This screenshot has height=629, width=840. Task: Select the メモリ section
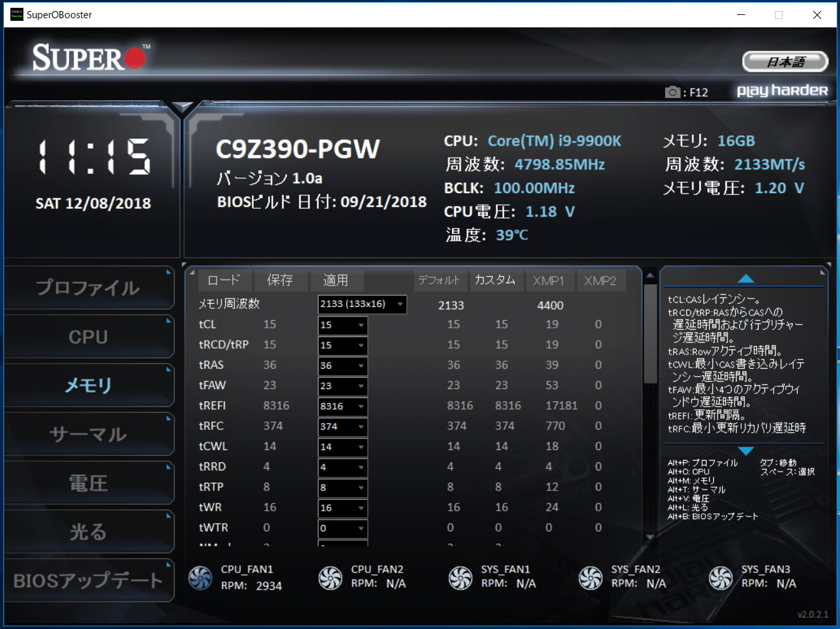[88, 385]
